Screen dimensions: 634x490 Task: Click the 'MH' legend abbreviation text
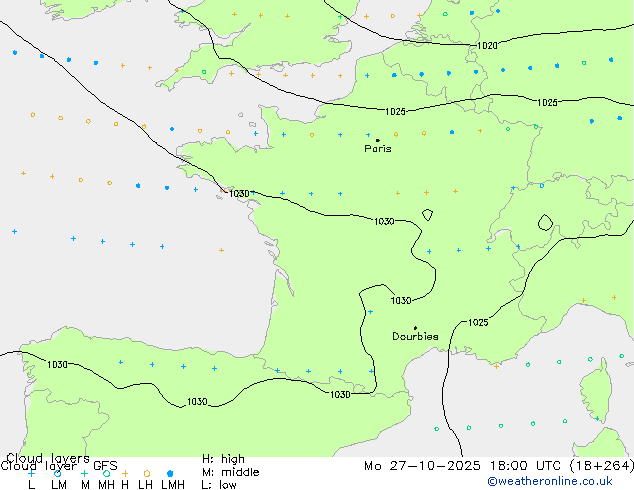[x=106, y=485]
